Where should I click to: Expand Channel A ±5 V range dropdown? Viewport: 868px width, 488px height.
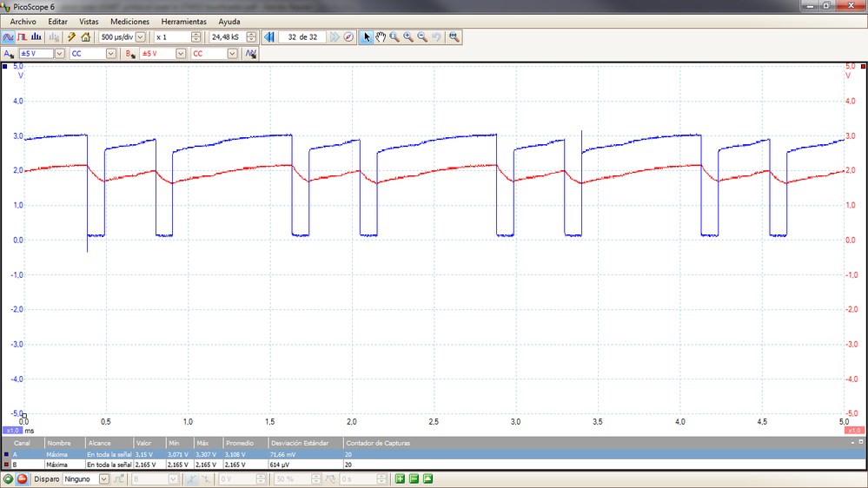(59, 54)
